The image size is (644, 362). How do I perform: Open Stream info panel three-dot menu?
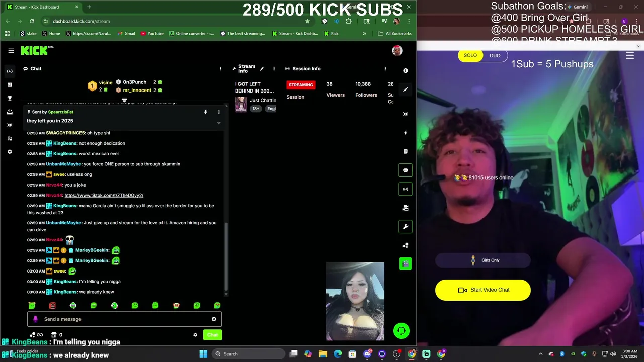tap(274, 69)
